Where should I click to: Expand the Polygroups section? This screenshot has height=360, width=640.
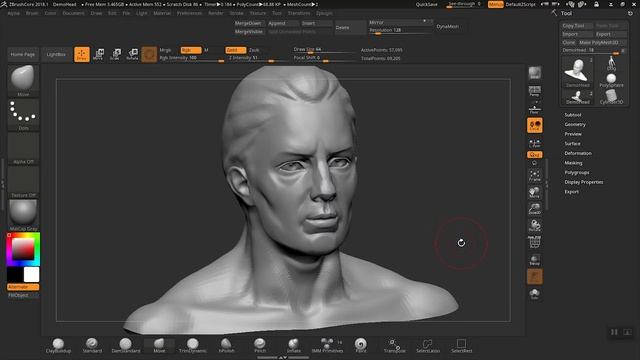577,172
